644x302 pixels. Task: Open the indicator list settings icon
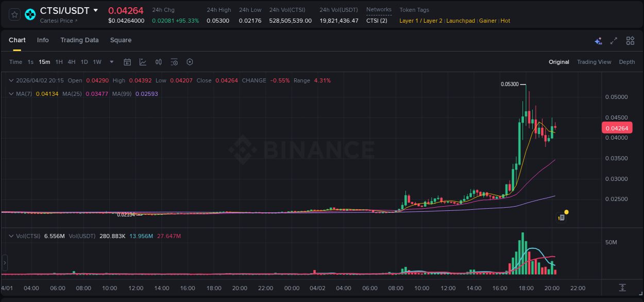[x=174, y=62]
